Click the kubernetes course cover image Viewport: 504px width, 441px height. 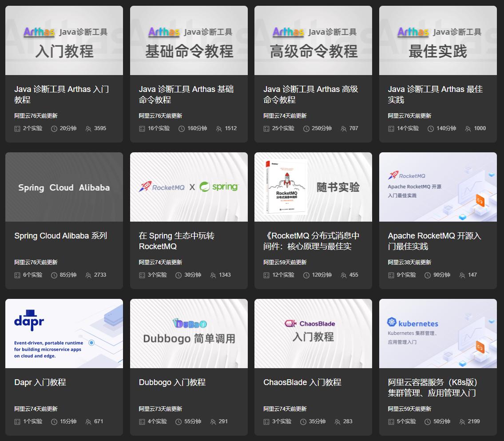[438, 333]
